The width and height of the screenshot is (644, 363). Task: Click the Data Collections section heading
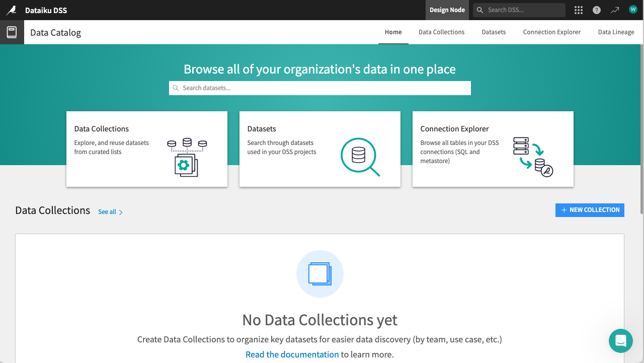coord(53,210)
